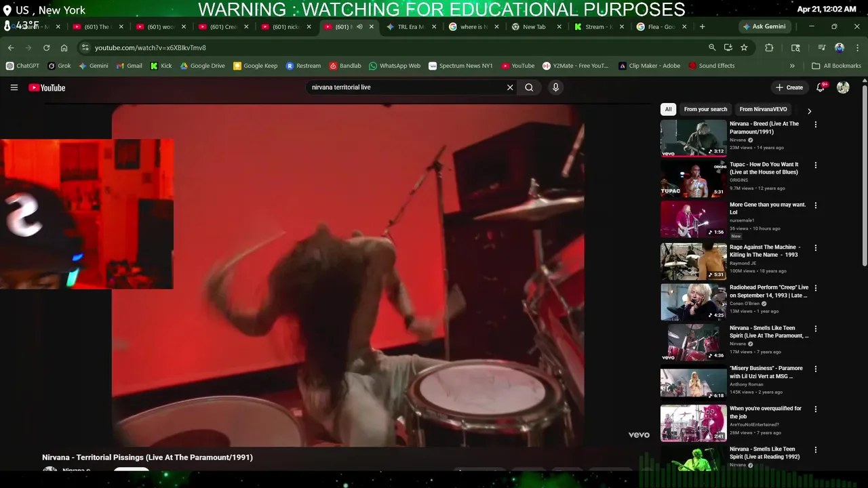Open Chrome's three-dot menu
This screenshot has width=868, height=488.
(x=856, y=47)
